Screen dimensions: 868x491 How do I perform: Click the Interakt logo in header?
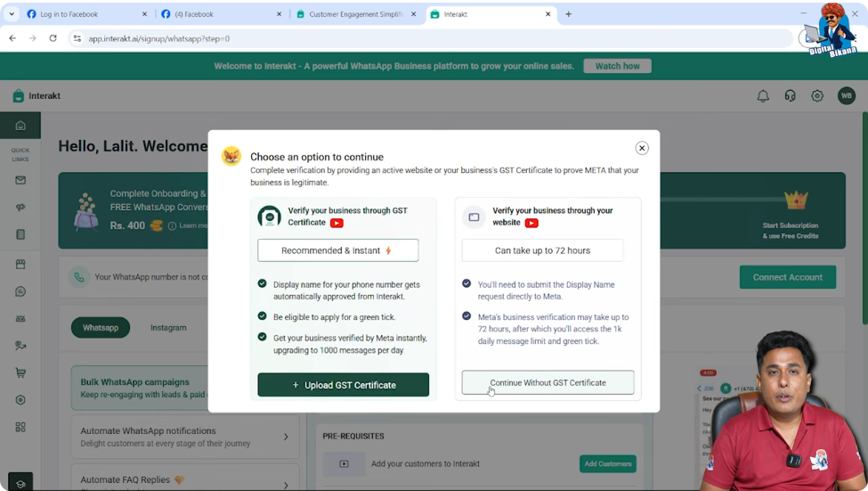[37, 96]
